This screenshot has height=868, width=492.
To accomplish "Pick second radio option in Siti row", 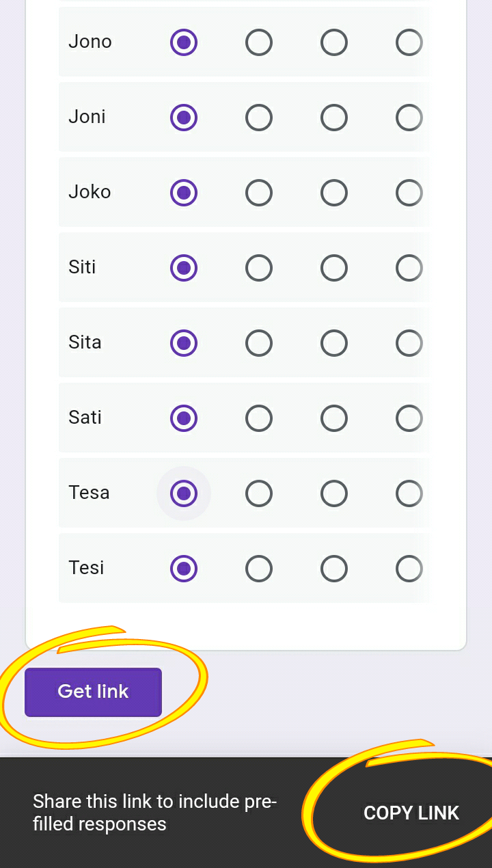I will tap(258, 268).
